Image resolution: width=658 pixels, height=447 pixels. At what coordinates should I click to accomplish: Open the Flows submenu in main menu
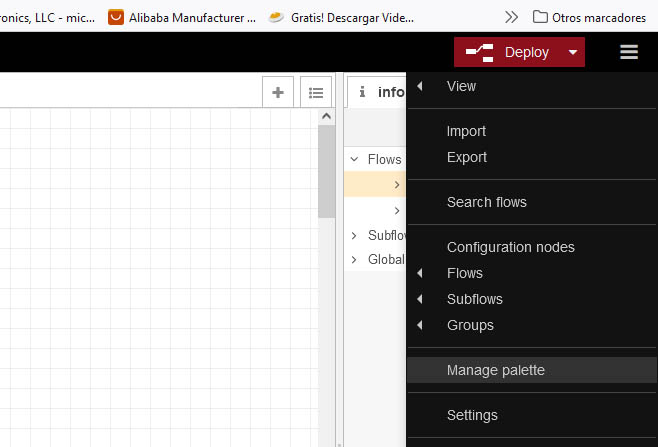532,273
